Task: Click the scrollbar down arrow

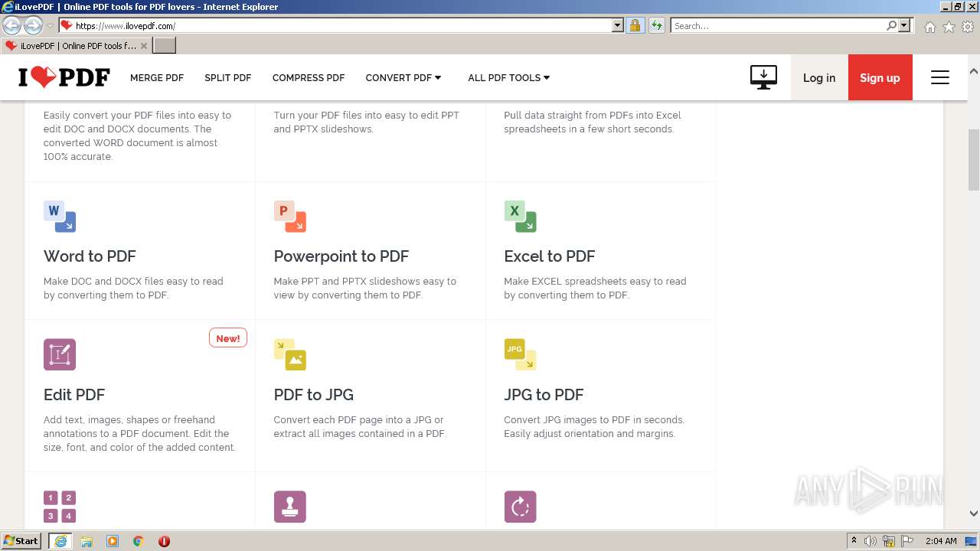Action: coord(974,514)
